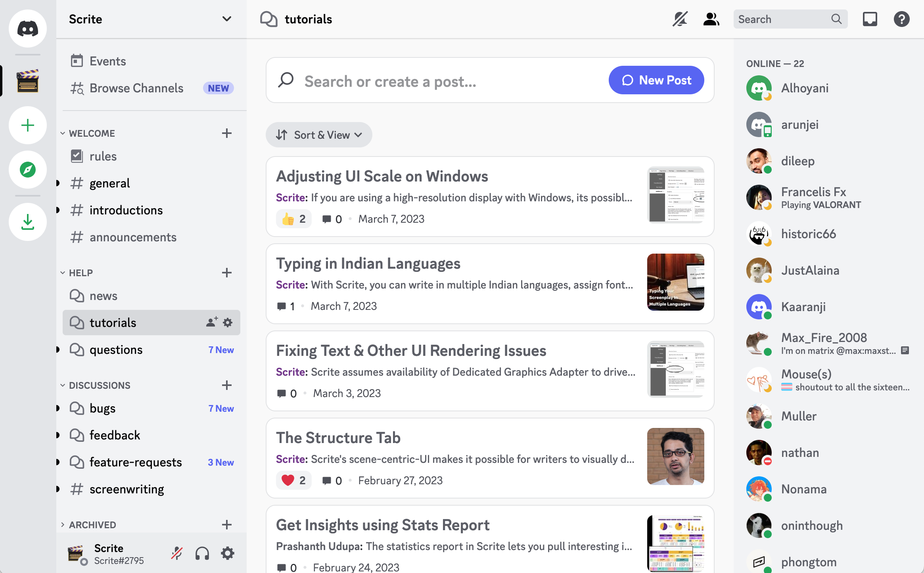Open nathan member profile
The height and width of the screenshot is (573, 924).
pyautogui.click(x=829, y=453)
